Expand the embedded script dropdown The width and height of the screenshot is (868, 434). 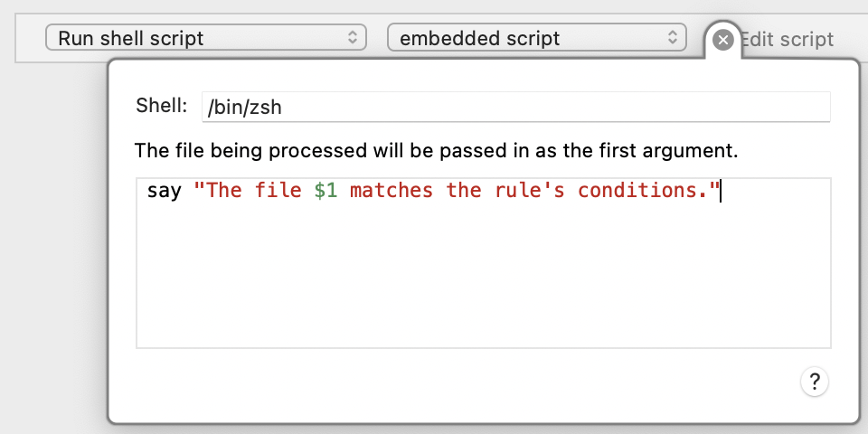tap(537, 38)
